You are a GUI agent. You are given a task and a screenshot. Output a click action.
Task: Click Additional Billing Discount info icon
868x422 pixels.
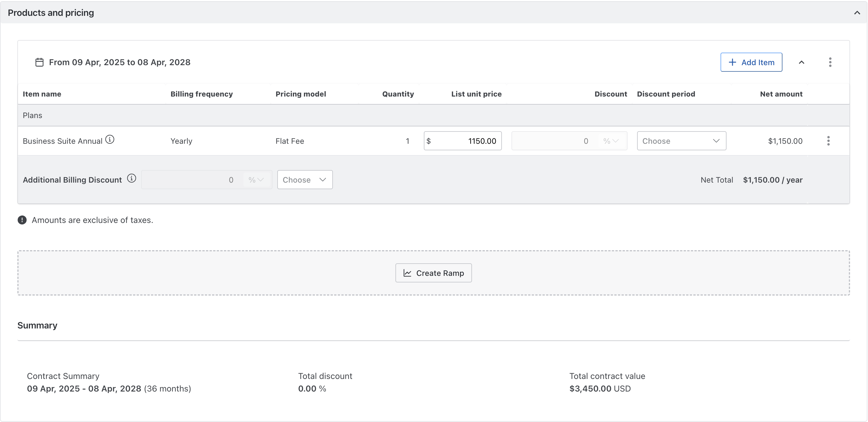point(131,178)
